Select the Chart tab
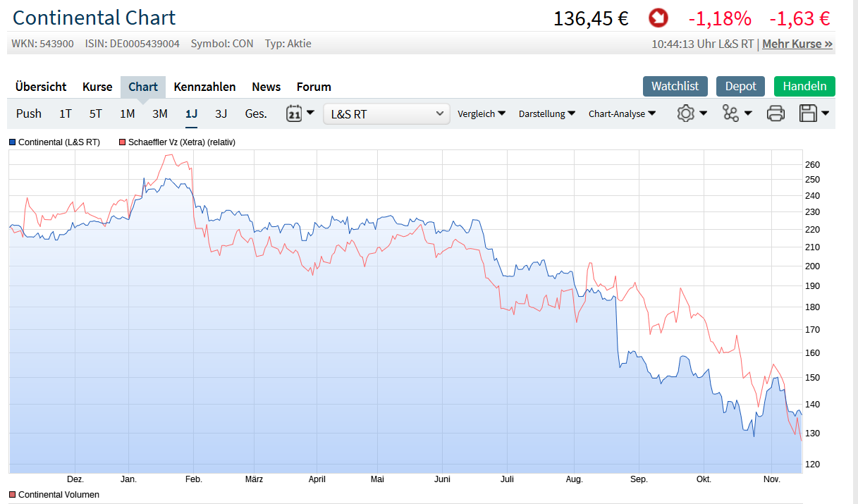The width and height of the screenshot is (858, 504). (x=143, y=87)
